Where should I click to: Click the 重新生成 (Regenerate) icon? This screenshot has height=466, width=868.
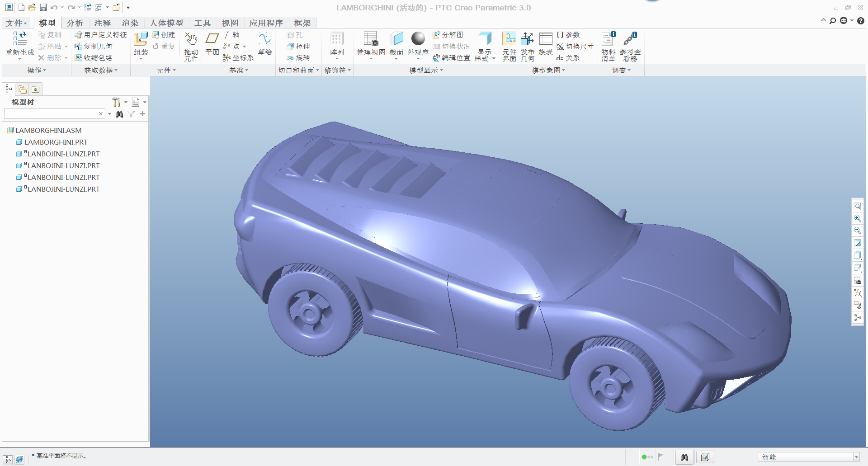(x=19, y=39)
